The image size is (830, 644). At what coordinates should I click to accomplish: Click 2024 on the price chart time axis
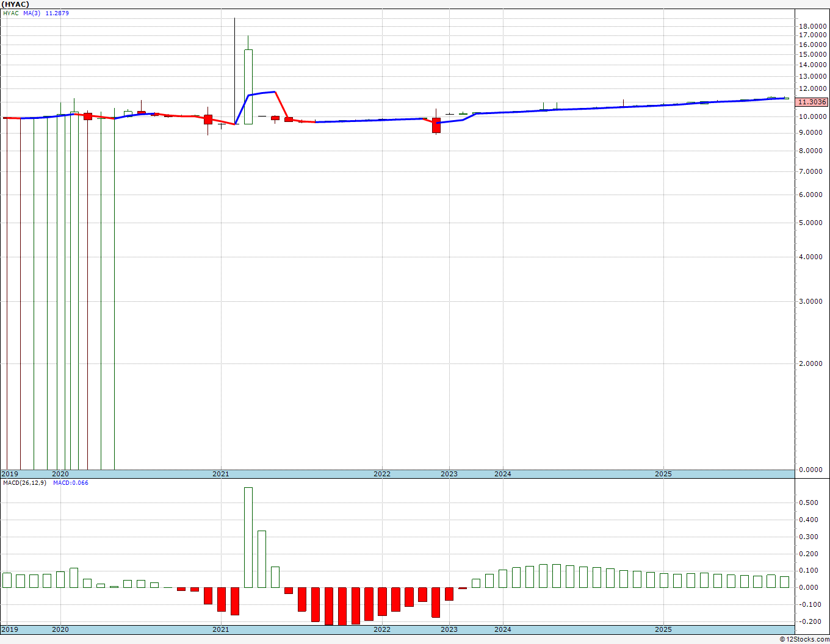coord(503,474)
